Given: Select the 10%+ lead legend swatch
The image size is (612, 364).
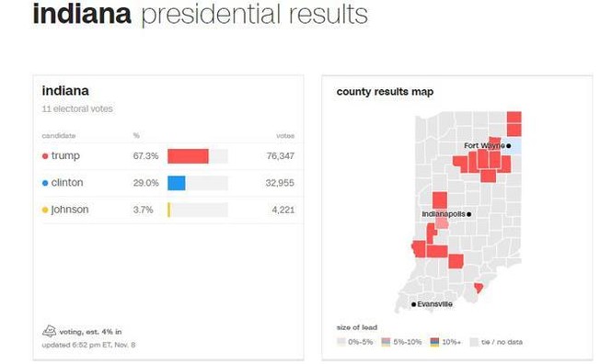Looking at the screenshot, I should pos(434,342).
